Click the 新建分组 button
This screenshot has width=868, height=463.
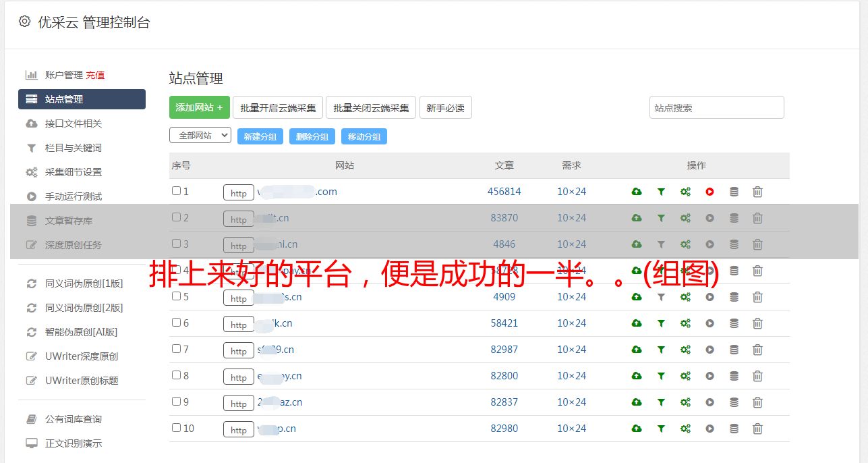coord(260,136)
